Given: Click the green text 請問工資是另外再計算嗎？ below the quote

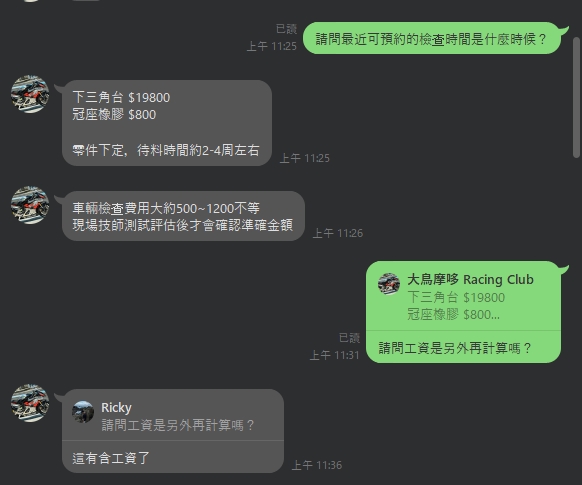Looking at the screenshot, I should point(455,348).
